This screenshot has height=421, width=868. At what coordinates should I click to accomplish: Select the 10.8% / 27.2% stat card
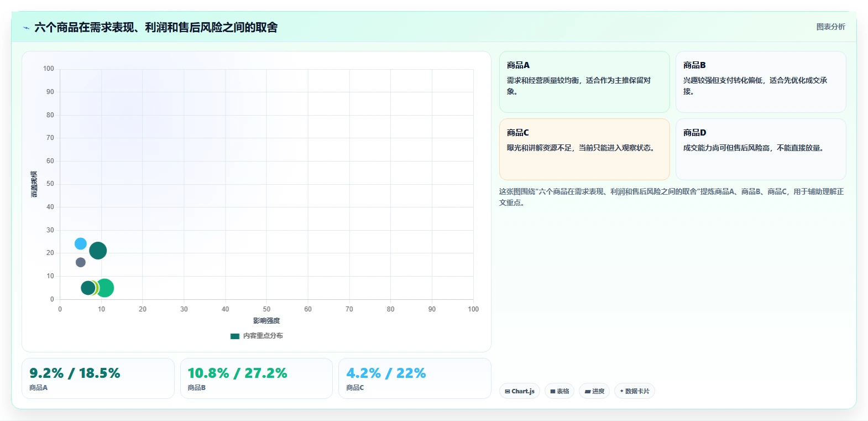257,378
